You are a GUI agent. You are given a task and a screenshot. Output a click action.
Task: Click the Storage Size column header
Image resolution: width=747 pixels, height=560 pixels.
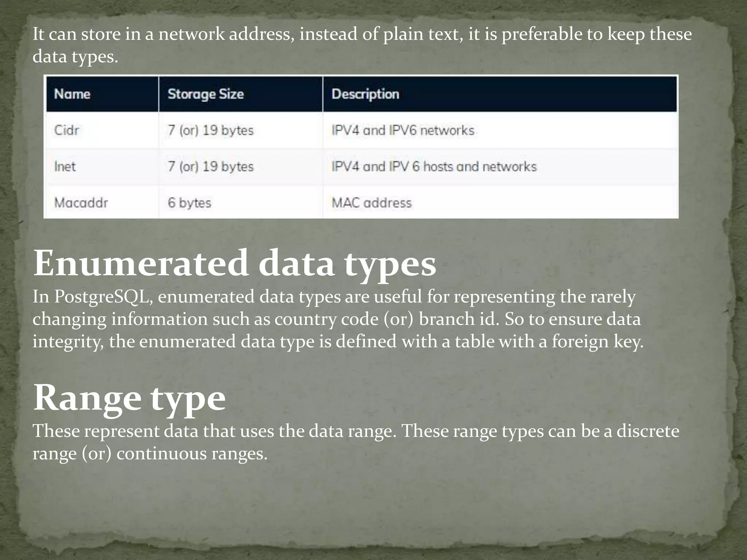coord(241,94)
